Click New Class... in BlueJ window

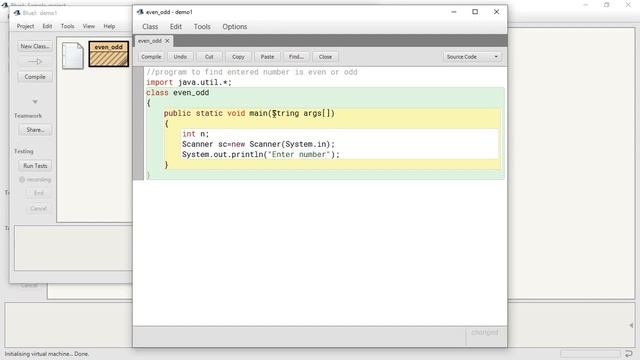coord(35,46)
